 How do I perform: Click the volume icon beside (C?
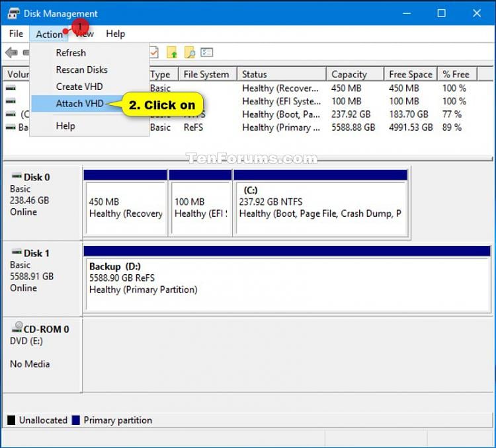coord(11,114)
